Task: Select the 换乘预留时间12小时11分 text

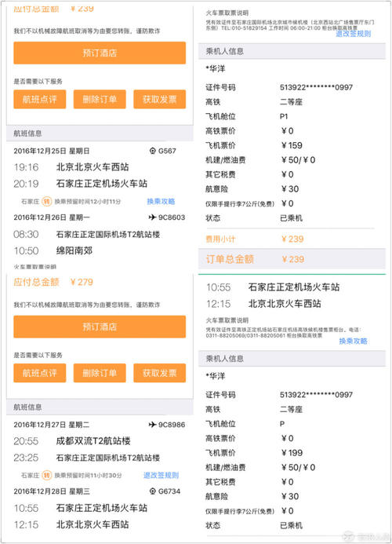Action: coord(88,202)
